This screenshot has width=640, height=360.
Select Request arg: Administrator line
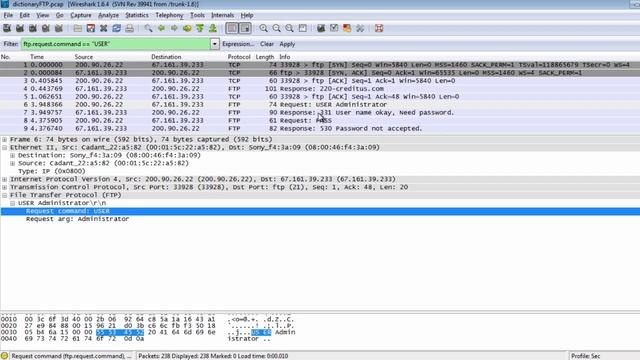(78, 219)
